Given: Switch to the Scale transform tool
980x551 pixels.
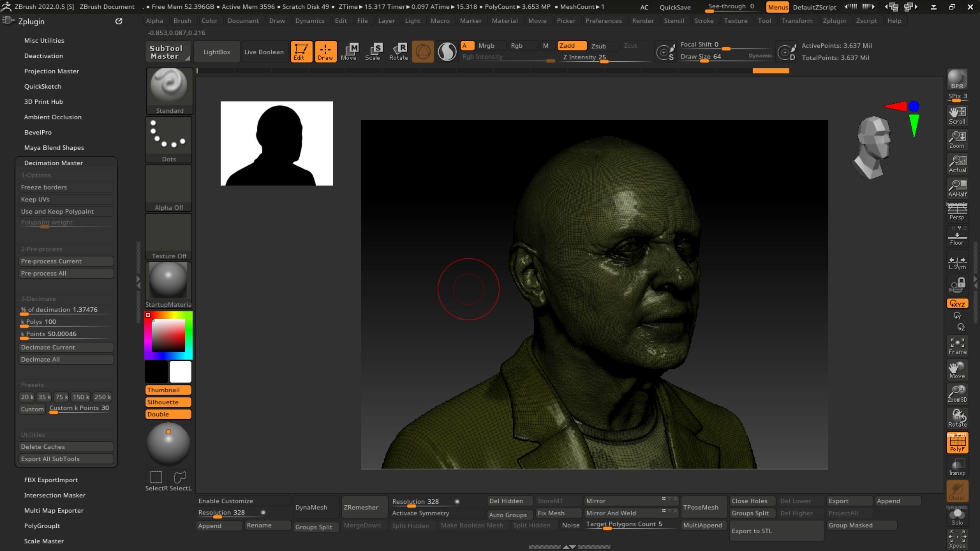Looking at the screenshot, I should click(373, 51).
